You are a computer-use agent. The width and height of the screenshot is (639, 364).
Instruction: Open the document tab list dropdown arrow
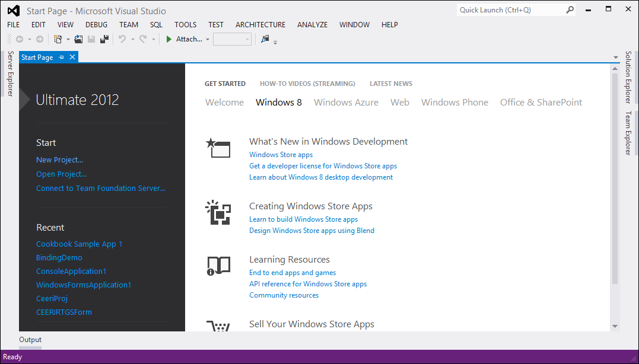pyautogui.click(x=615, y=58)
